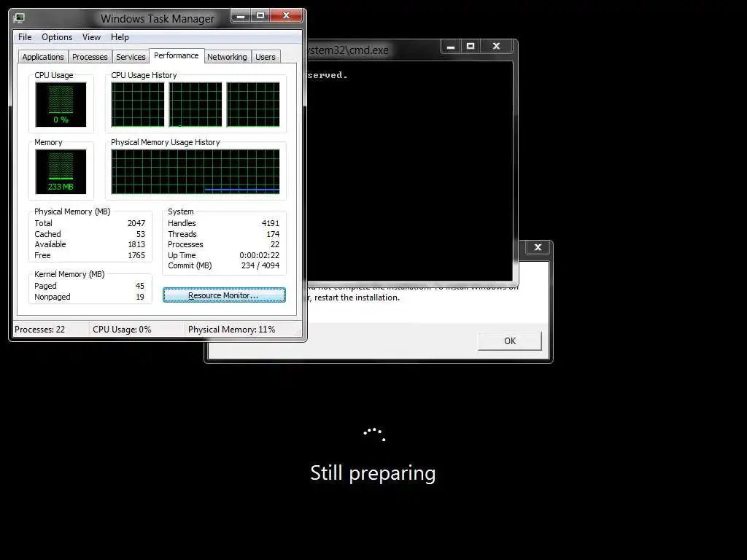The image size is (747, 560).
Task: Switch to the Services tab
Action: 131,57
